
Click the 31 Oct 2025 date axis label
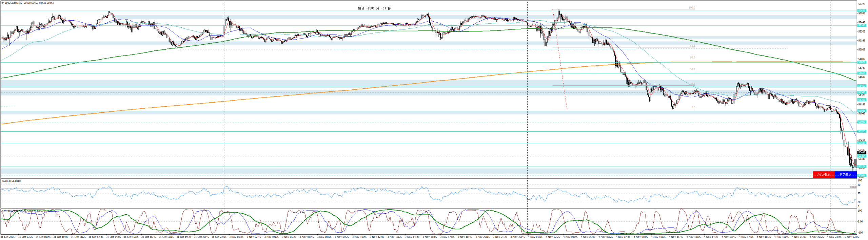(x=7, y=237)
